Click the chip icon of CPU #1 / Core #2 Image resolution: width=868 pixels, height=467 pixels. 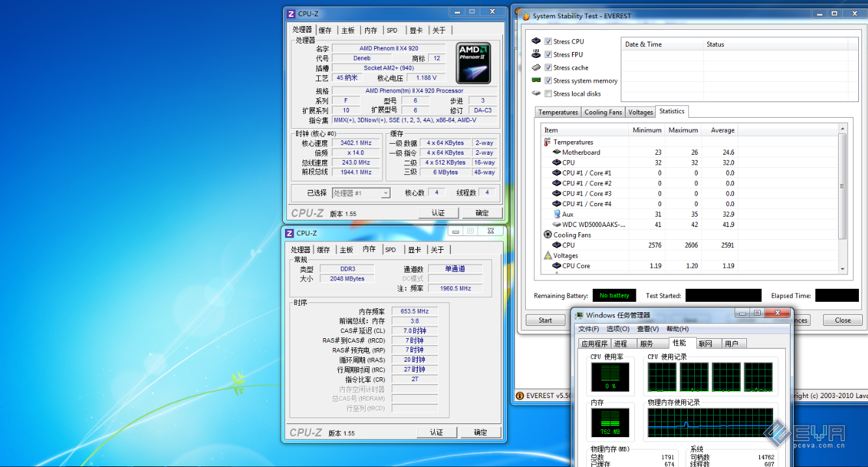(557, 183)
